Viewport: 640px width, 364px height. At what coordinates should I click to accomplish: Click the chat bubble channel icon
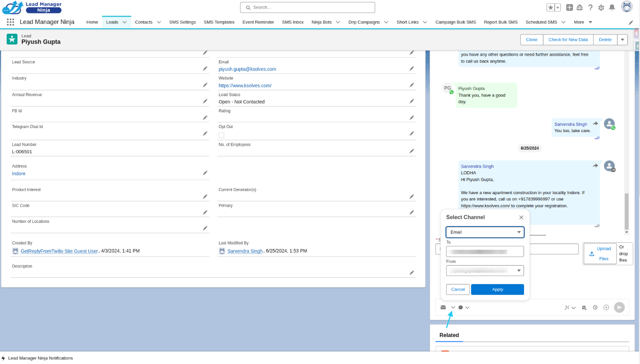461,307
